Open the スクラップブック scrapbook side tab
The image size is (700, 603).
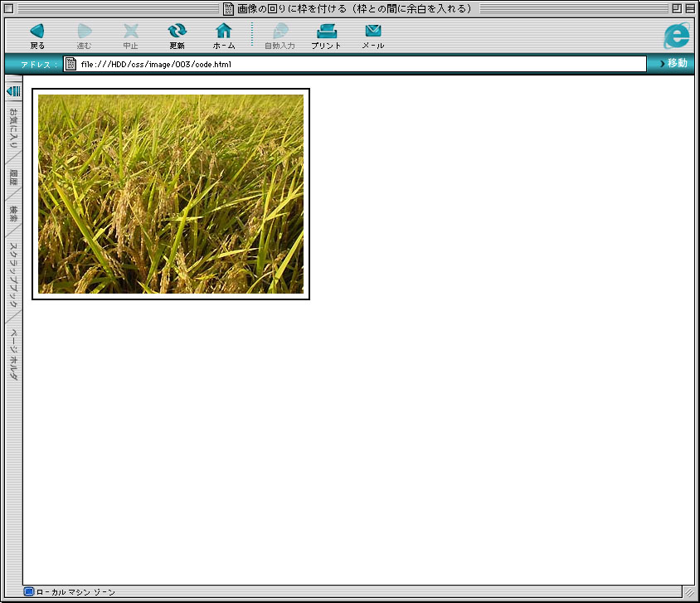pyautogui.click(x=14, y=275)
